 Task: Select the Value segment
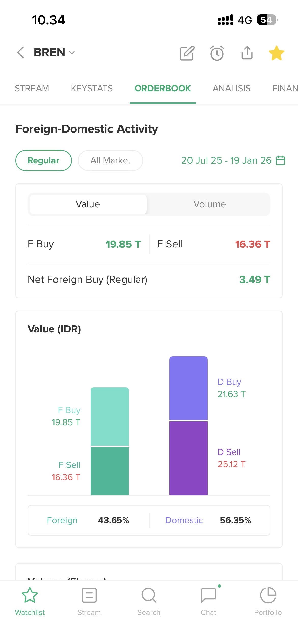point(88,204)
